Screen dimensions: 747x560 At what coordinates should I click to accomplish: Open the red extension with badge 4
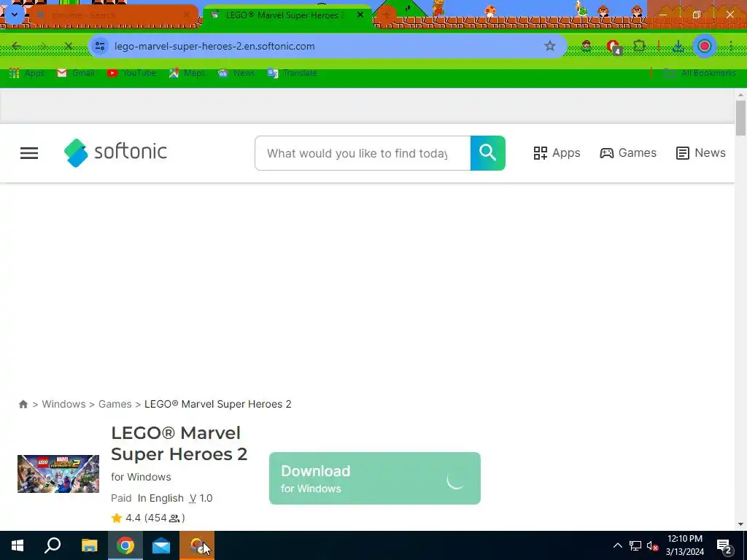coord(613,47)
